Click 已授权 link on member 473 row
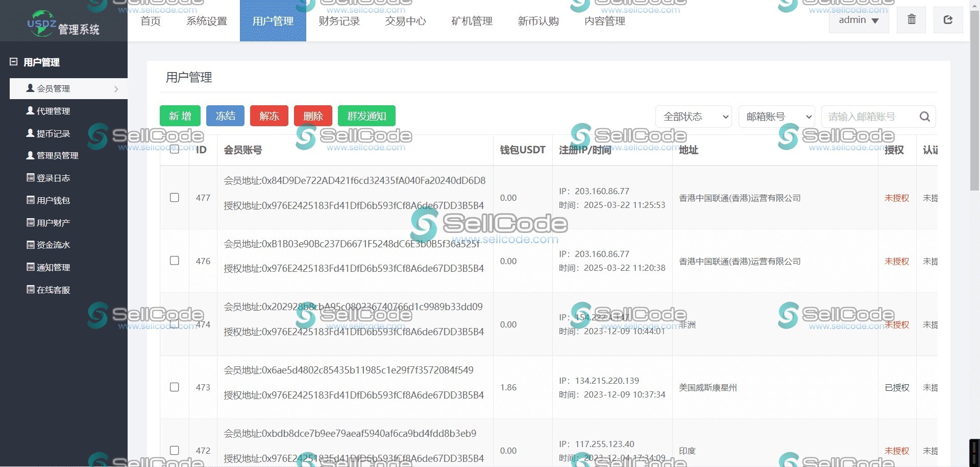Viewport: 980px width, 467px height. [x=896, y=387]
